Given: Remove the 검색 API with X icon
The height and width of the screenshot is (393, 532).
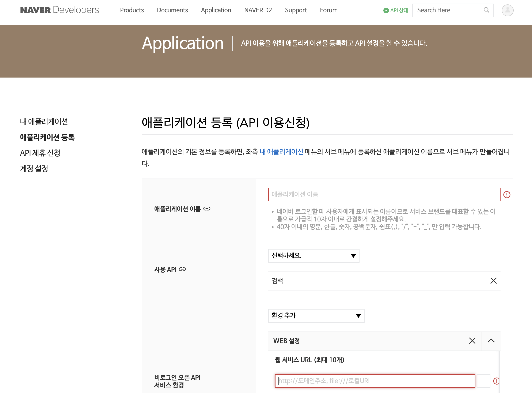Looking at the screenshot, I should (x=493, y=281).
